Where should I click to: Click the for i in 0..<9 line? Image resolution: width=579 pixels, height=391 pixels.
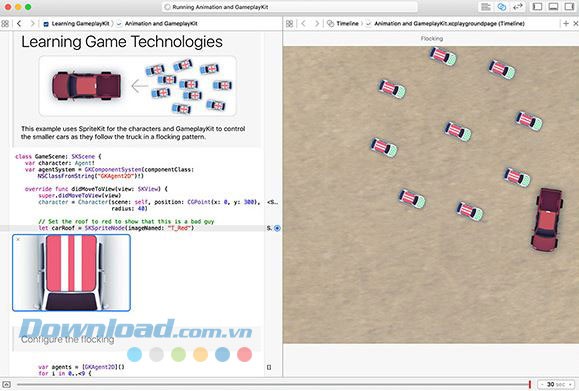click(65, 373)
